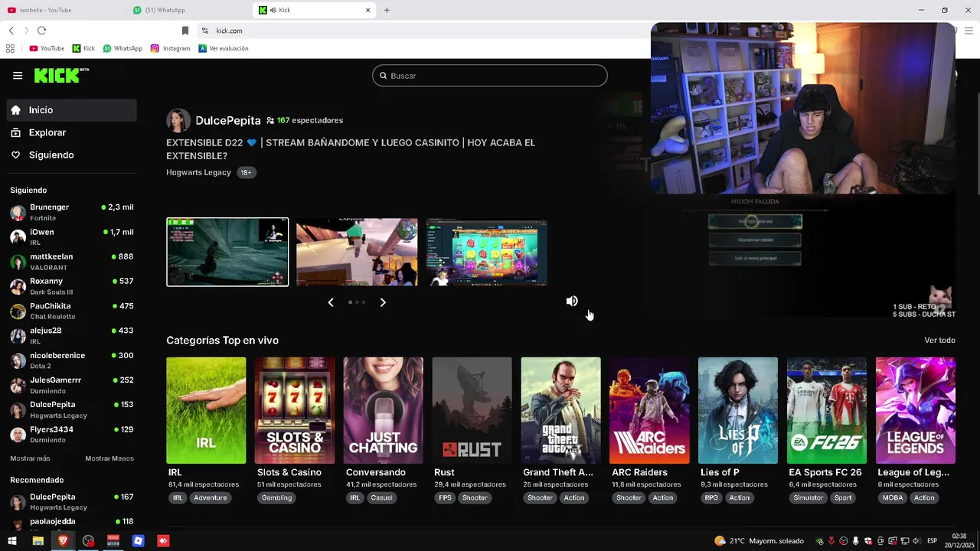Open the League of Legends category card
Image resolution: width=980 pixels, height=551 pixels.
(916, 410)
